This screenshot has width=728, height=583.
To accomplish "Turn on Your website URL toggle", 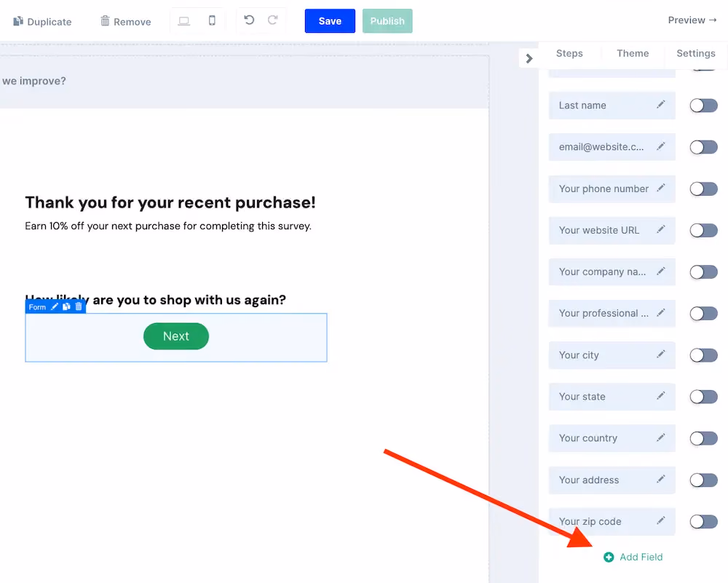I will (703, 231).
